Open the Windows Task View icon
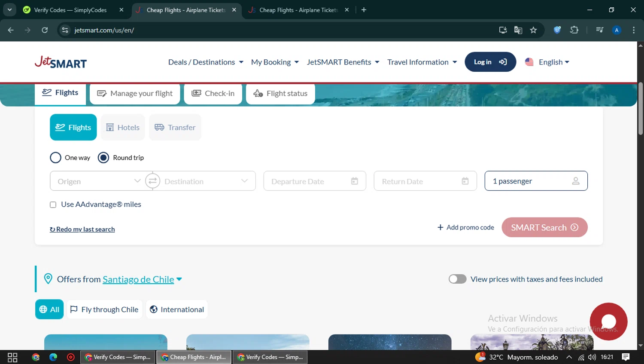The image size is (644, 364). [12, 357]
